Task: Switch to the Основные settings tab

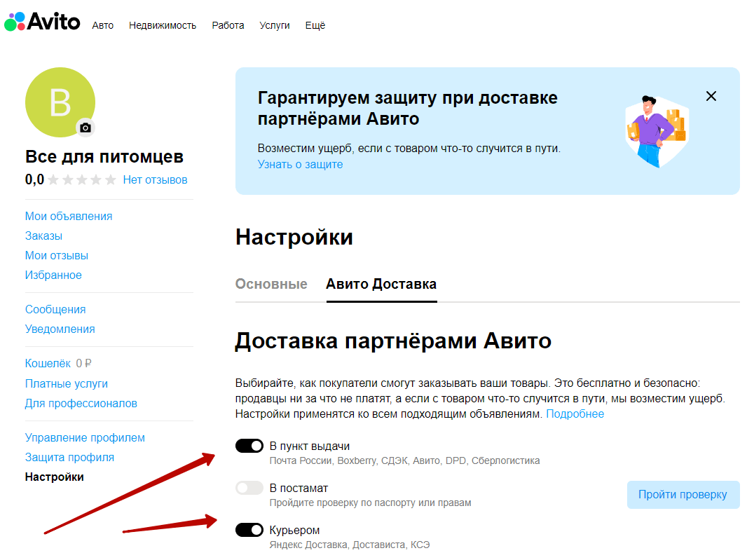Action: click(271, 284)
